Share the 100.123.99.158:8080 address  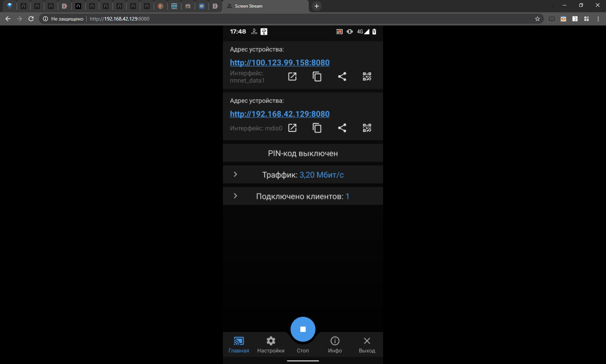pyautogui.click(x=342, y=76)
